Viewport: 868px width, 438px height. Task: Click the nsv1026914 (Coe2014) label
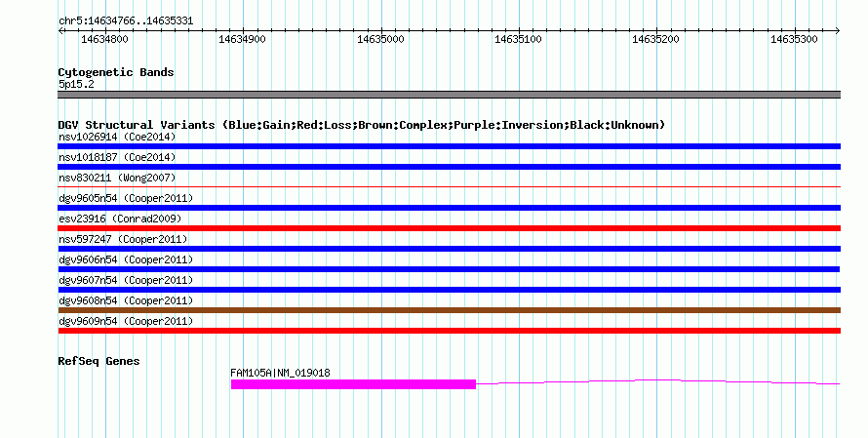tap(117, 137)
